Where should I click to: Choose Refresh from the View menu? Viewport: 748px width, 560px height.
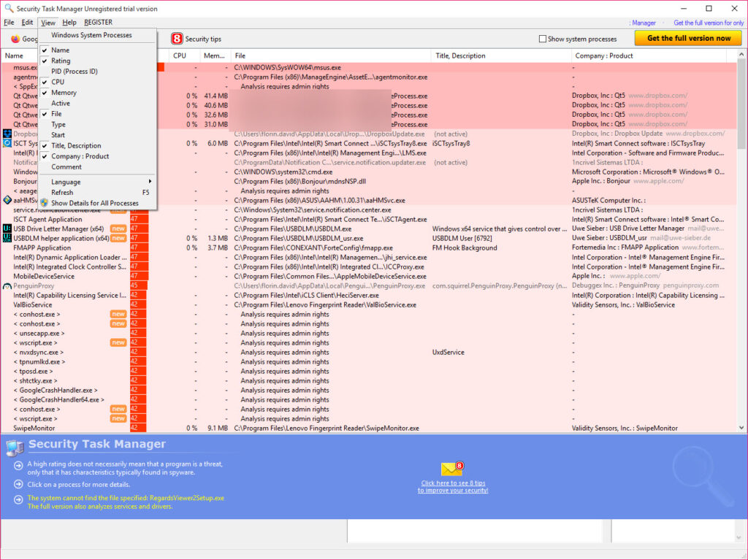pyautogui.click(x=97, y=192)
